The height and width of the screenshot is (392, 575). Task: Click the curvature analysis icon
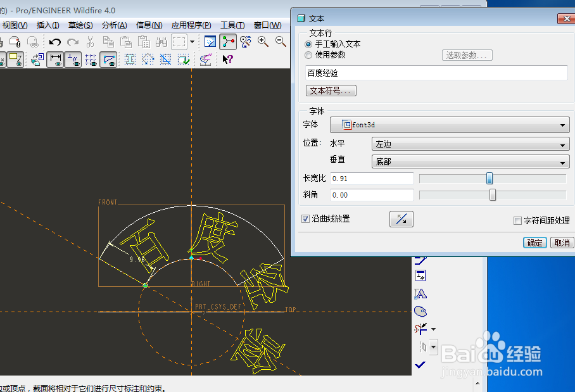click(x=205, y=60)
